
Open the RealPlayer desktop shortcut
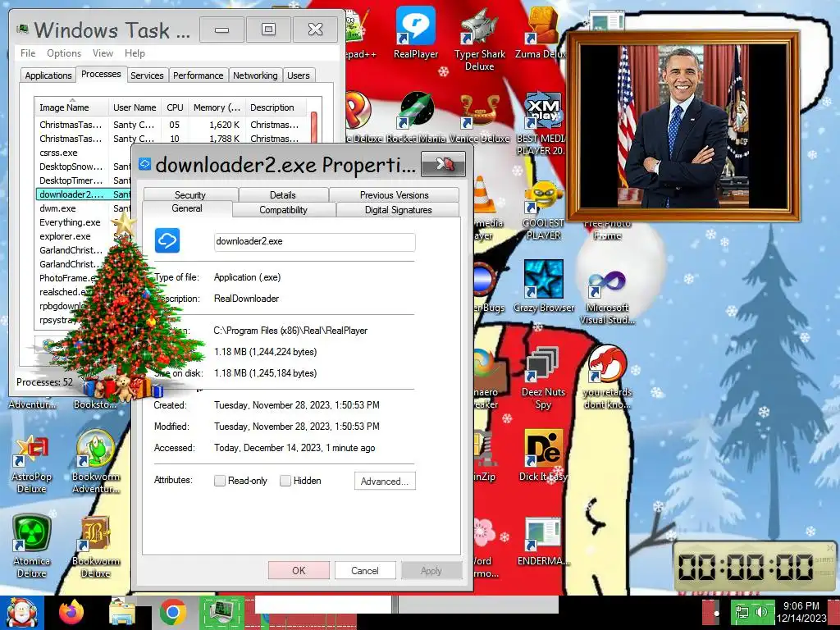coord(415,33)
